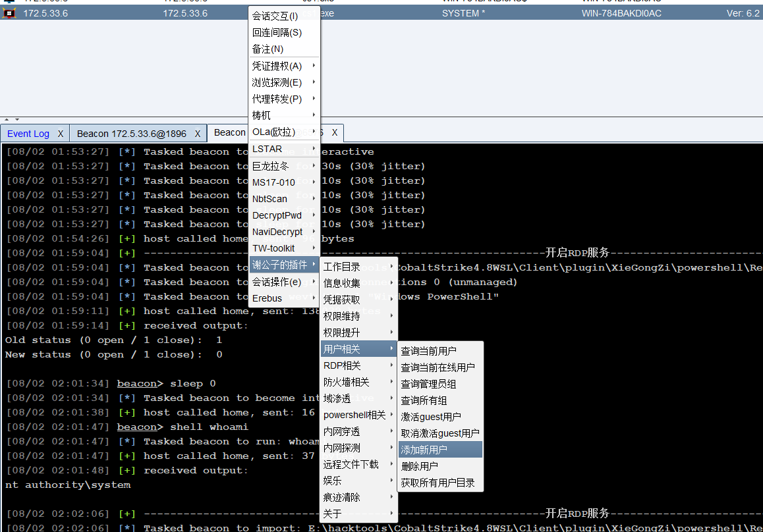763x532 pixels.
Task: Click 查询当前在线用户 option
Action: [440, 367]
